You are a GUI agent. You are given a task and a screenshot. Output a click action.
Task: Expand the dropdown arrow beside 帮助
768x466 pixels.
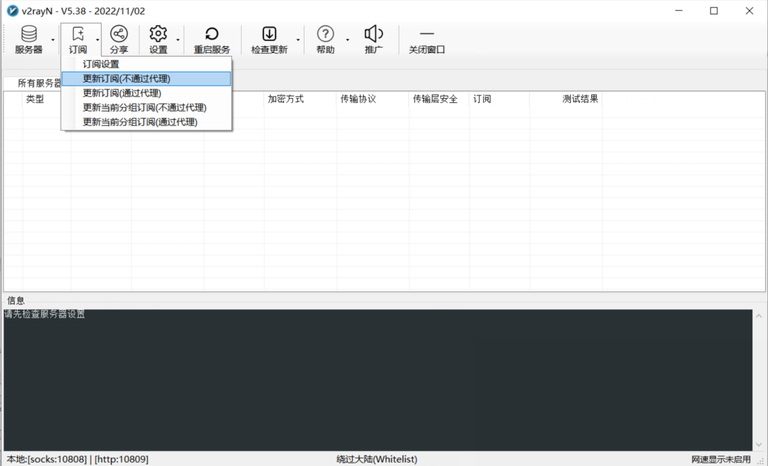347,40
